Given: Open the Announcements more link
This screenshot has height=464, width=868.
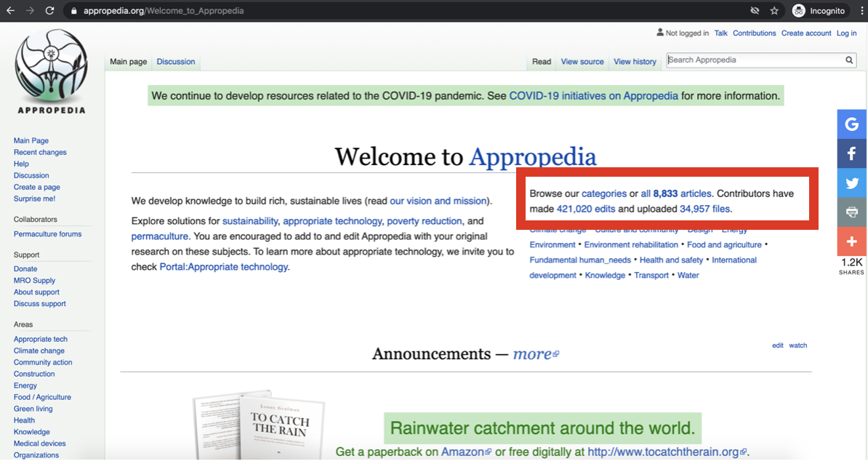Looking at the screenshot, I should tap(535, 354).
